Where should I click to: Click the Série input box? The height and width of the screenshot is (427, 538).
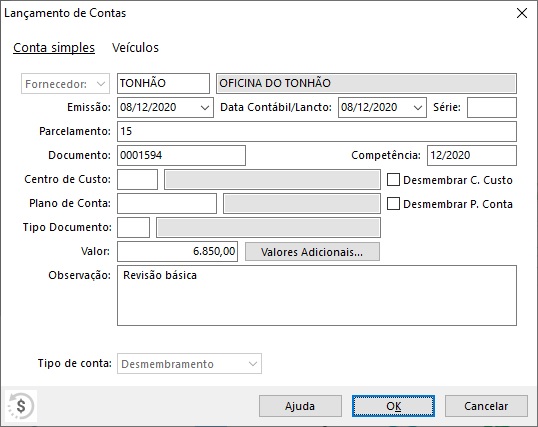point(492,107)
